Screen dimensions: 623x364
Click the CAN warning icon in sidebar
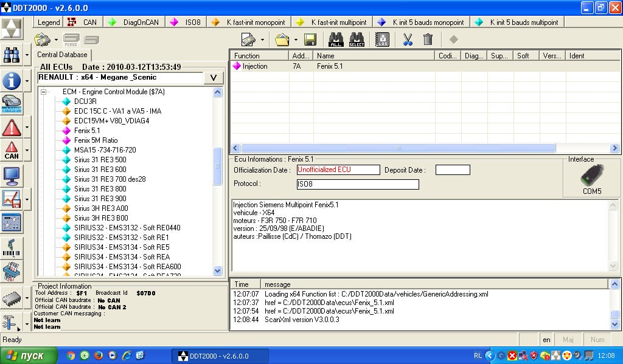click(x=12, y=151)
